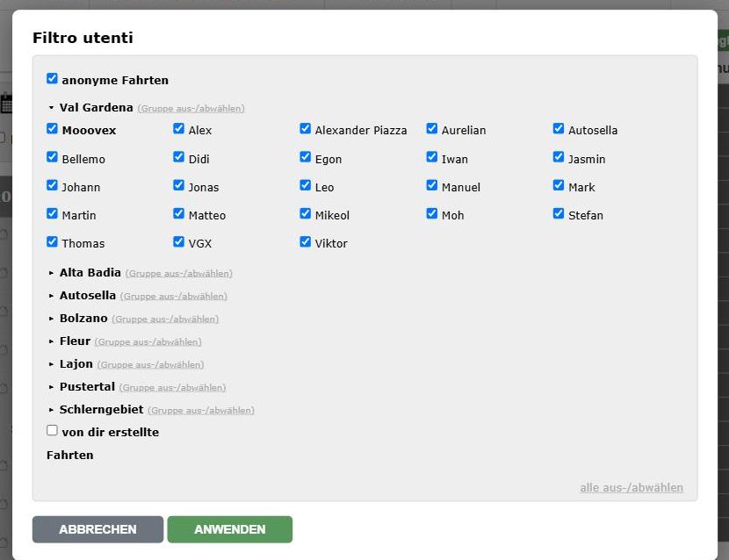The height and width of the screenshot is (560, 729).
Task: Uncheck Egon in the user list
Action: 305,157
